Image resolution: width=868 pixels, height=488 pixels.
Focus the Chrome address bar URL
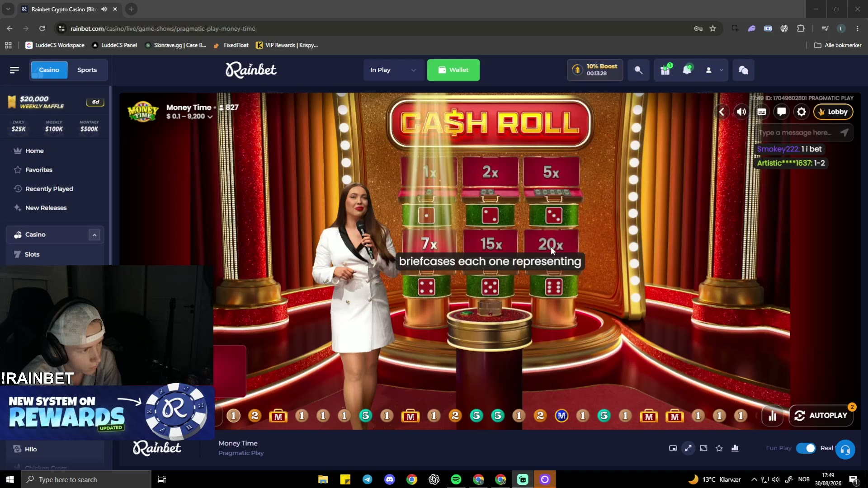[163, 28]
